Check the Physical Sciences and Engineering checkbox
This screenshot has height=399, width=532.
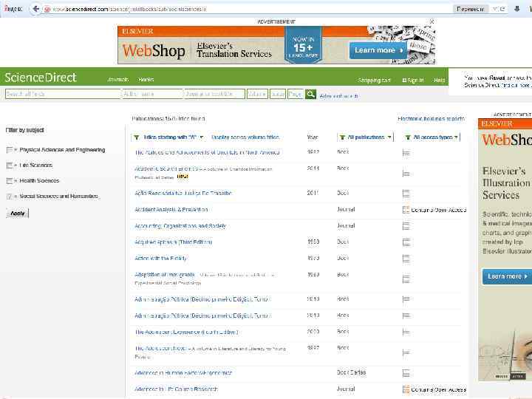[x=10, y=150]
